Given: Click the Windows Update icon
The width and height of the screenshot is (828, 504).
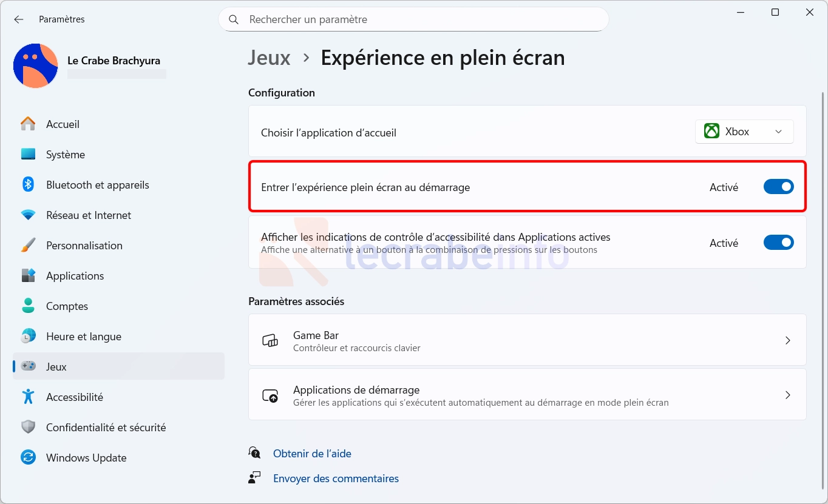Looking at the screenshot, I should tap(28, 457).
